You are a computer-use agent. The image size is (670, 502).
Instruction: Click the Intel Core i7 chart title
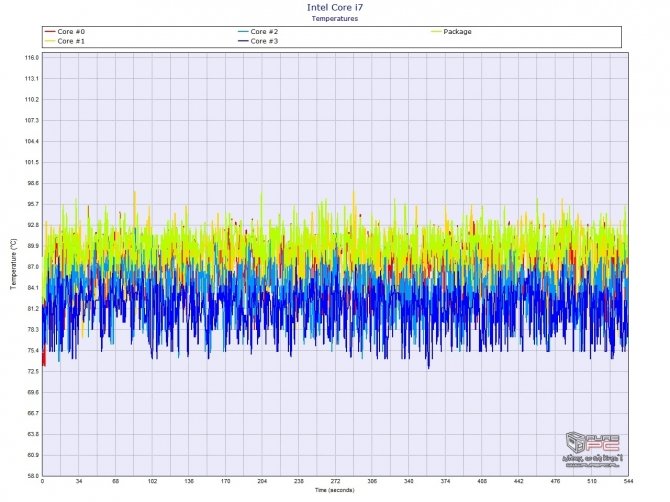335,7
